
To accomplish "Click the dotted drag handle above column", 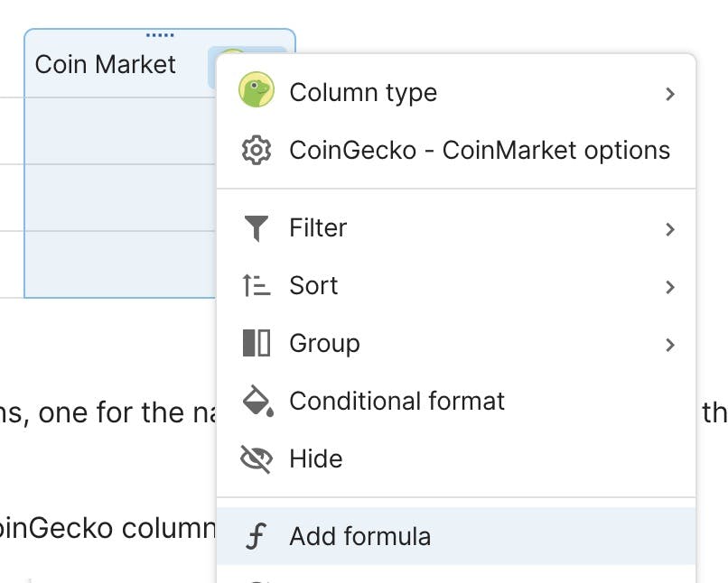I will click(x=160, y=35).
